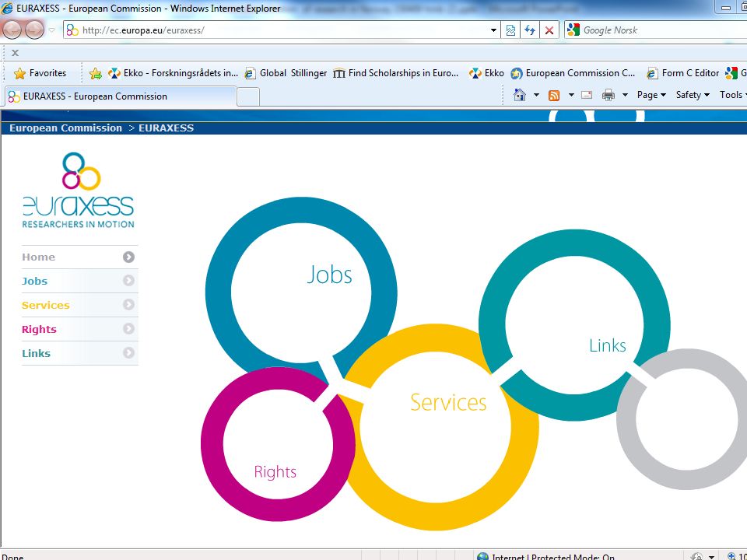The width and height of the screenshot is (747, 560).
Task: Click the magenta Rights circle
Action: pyautogui.click(x=279, y=444)
